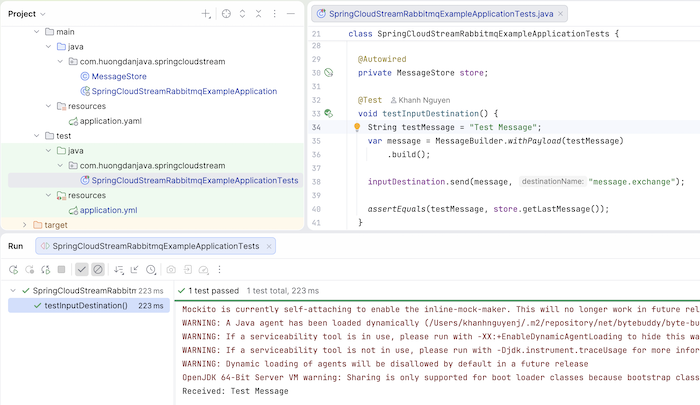Open Project panel options kebab menu
The height and width of the screenshot is (405, 700).
coord(275,14)
